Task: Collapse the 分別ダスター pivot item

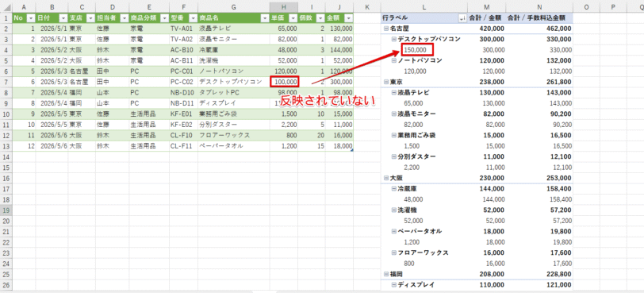Action: [x=394, y=156]
